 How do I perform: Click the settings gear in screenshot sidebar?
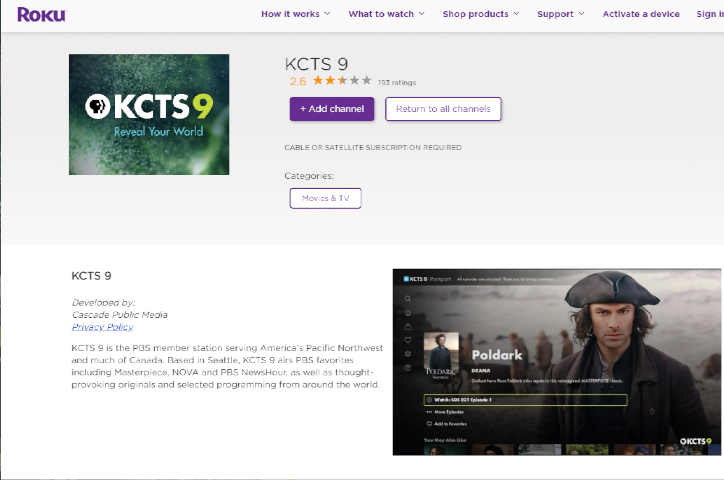pos(408,354)
